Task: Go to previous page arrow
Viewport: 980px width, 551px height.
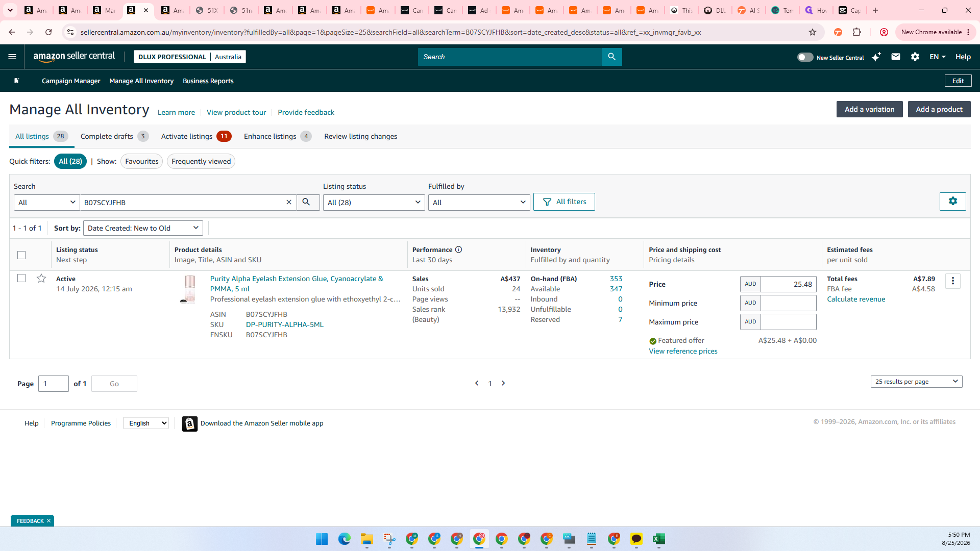Action: point(477,383)
